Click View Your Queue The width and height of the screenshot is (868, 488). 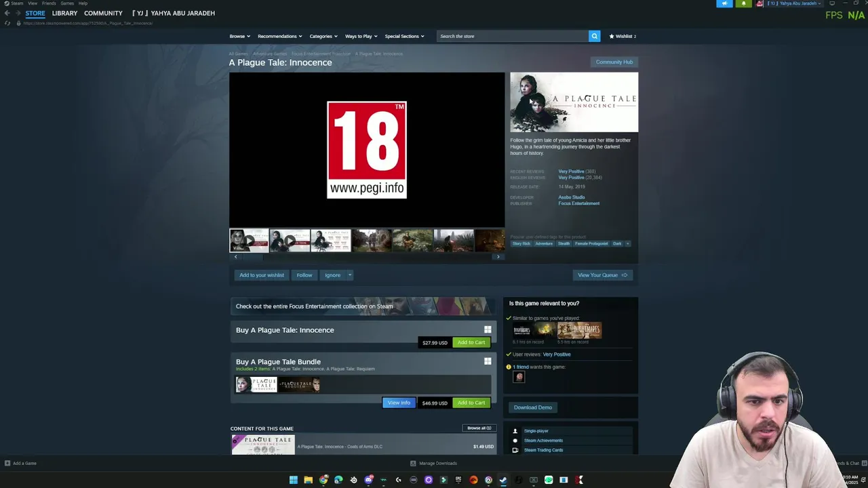[602, 275]
